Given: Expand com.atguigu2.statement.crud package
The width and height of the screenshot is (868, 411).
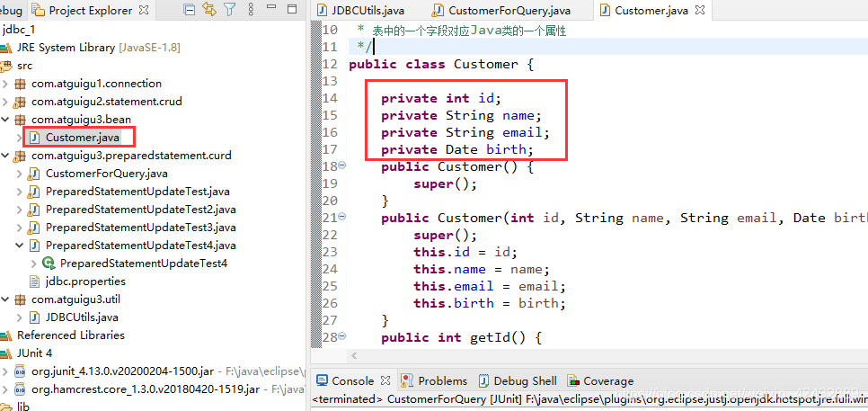Looking at the screenshot, I should 5,102.
